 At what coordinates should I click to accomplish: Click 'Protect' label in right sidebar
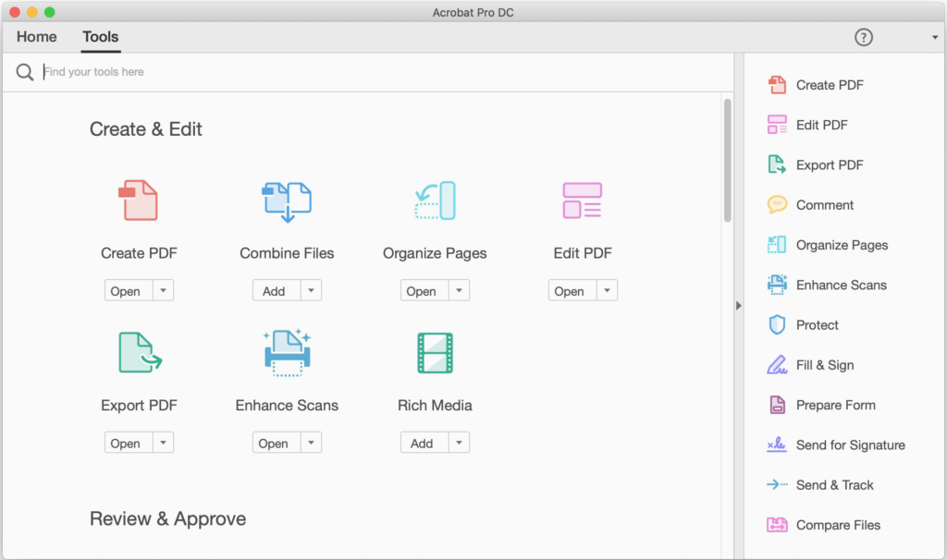coord(818,325)
